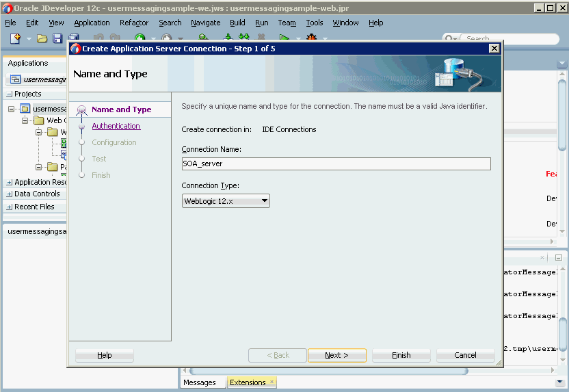Expand the Application Resources section
The image size is (569, 392).
point(10,183)
